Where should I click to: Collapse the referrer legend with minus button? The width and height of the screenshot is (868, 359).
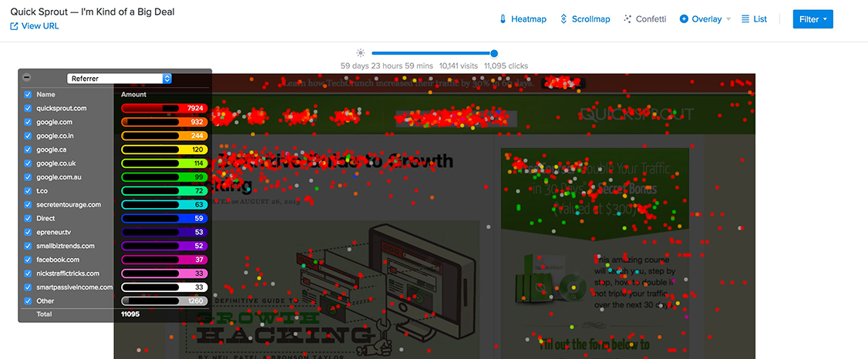tap(26, 78)
